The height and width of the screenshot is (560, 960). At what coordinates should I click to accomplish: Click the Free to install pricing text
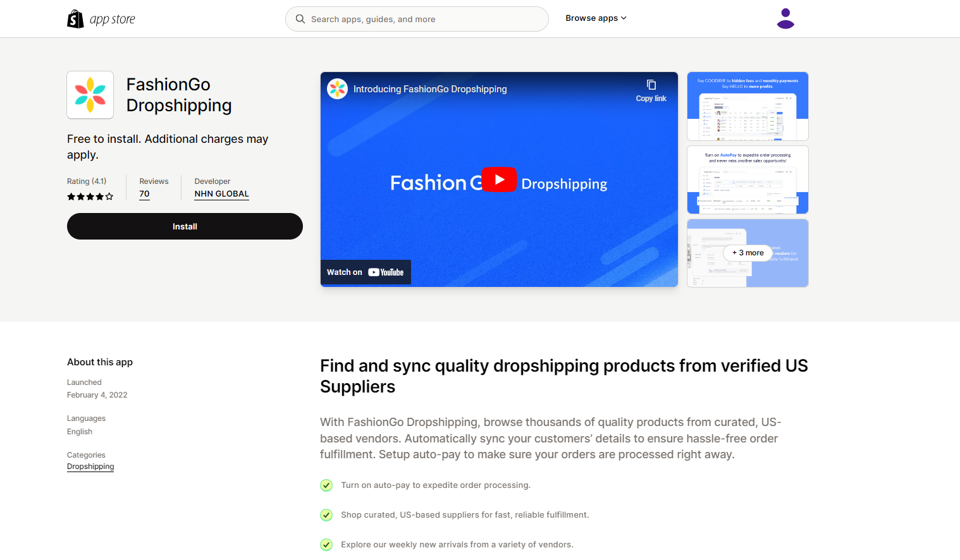point(168,147)
